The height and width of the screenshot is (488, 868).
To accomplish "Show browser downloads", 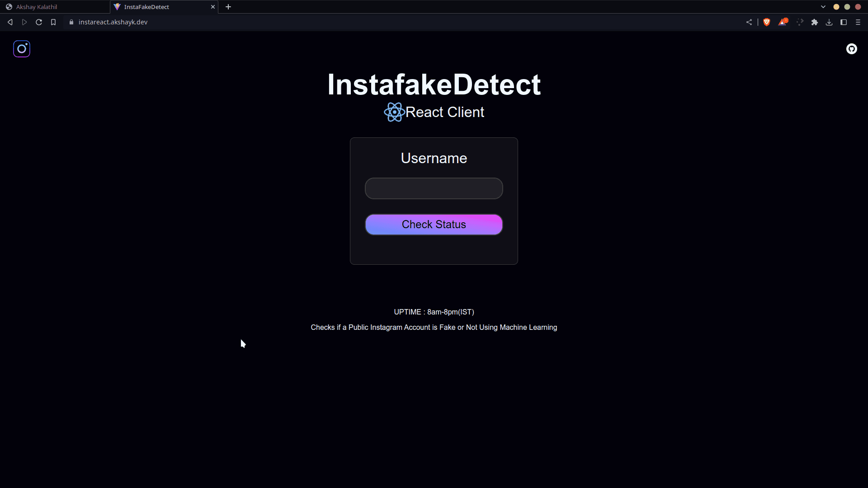I will (829, 22).
